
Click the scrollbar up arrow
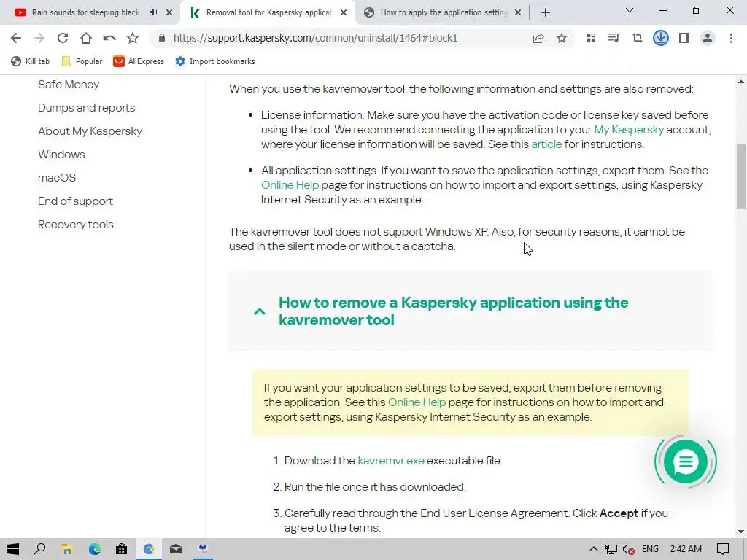tap(741, 82)
